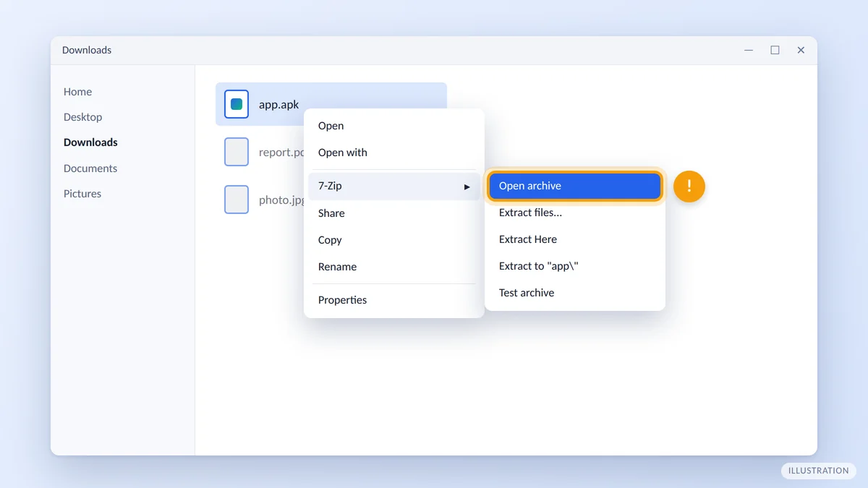Go to Home in sidebar

coord(77,92)
